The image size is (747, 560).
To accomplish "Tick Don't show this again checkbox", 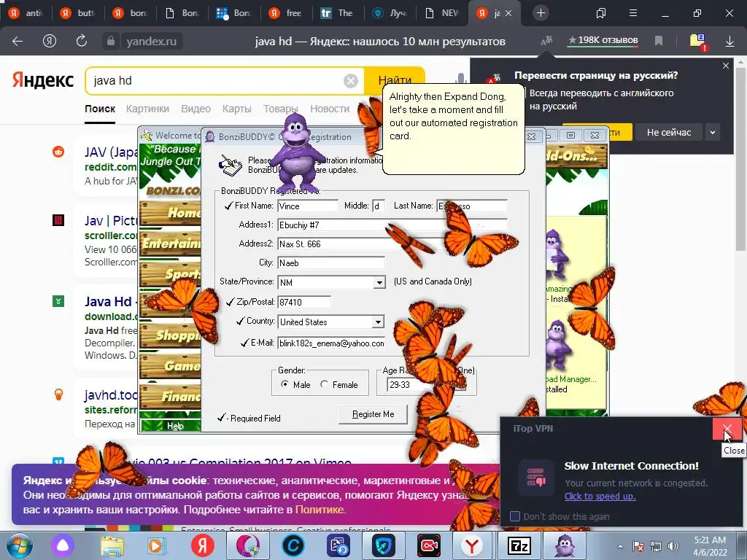I will 514,517.
